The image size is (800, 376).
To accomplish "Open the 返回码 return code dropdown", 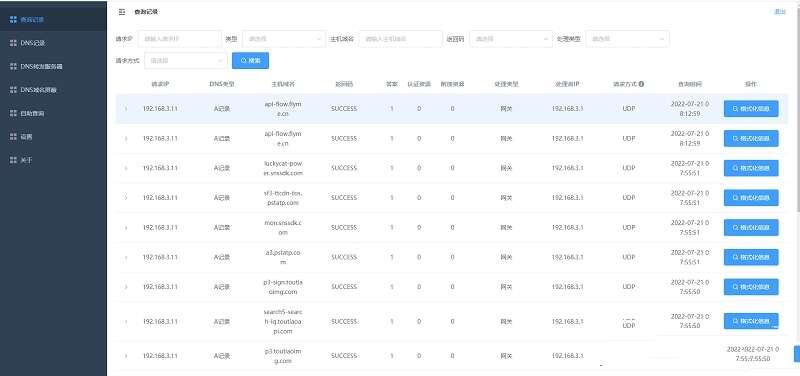I will click(511, 39).
